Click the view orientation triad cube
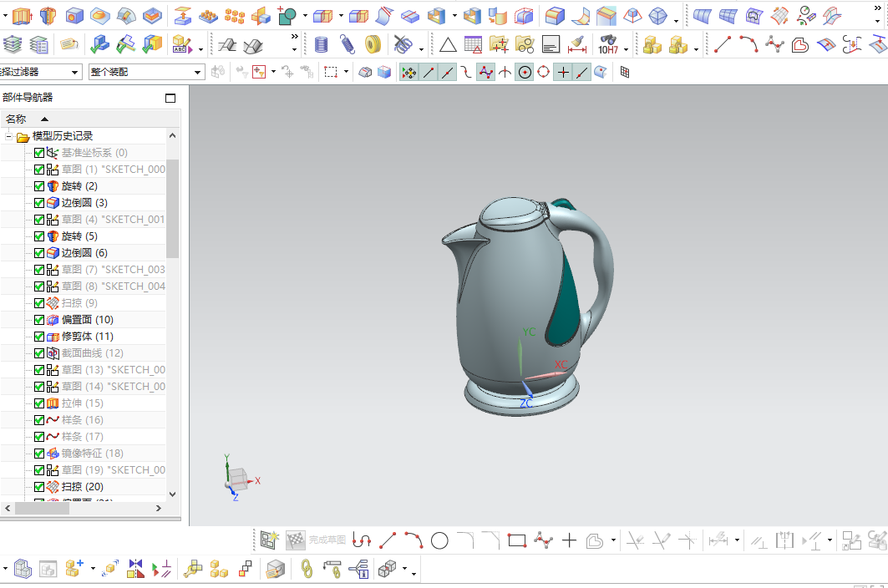The height and width of the screenshot is (588, 888). tap(238, 479)
